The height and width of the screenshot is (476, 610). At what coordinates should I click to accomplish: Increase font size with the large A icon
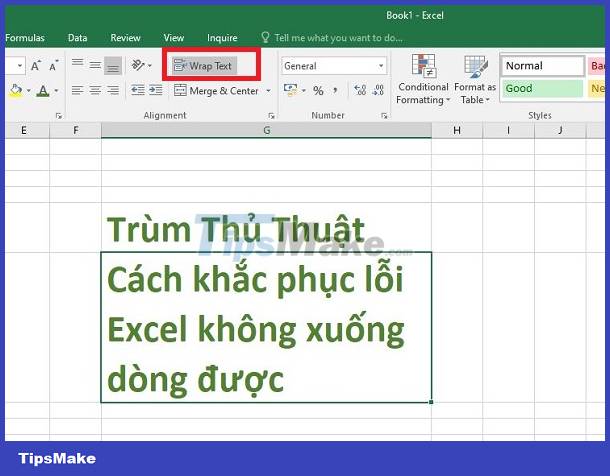click(x=36, y=66)
